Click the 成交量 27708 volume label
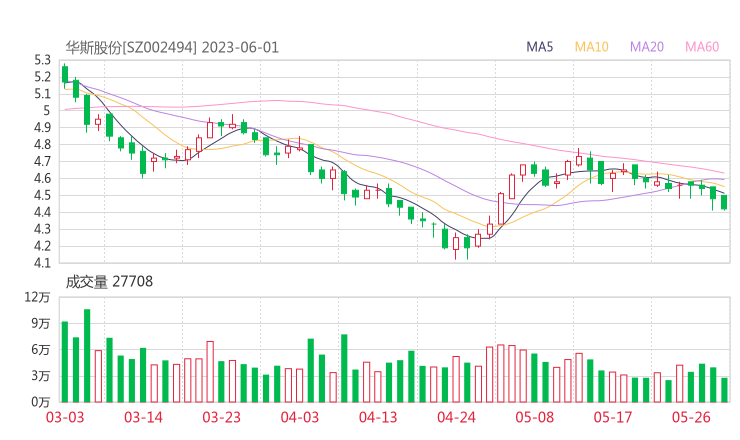 [109, 282]
